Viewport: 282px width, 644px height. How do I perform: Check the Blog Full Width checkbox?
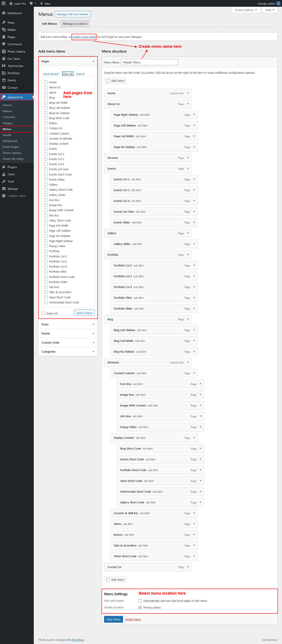click(x=46, y=102)
